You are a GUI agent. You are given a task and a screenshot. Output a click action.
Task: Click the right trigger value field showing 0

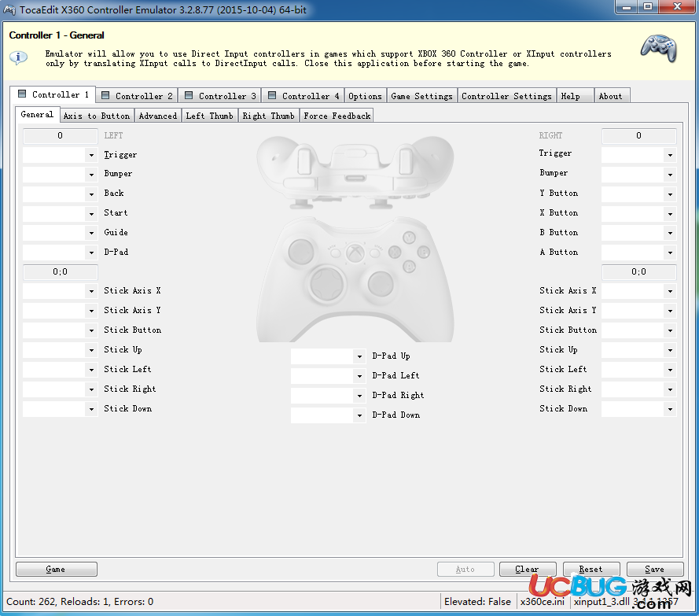point(638,135)
